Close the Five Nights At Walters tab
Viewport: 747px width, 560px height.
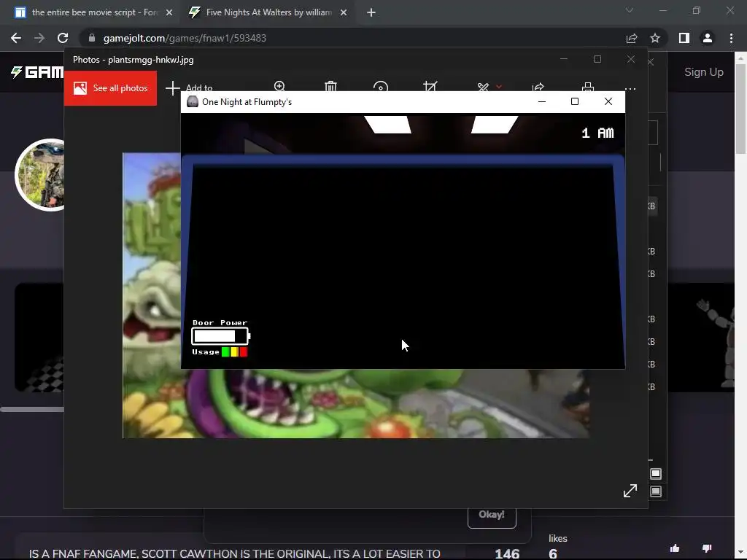(344, 13)
